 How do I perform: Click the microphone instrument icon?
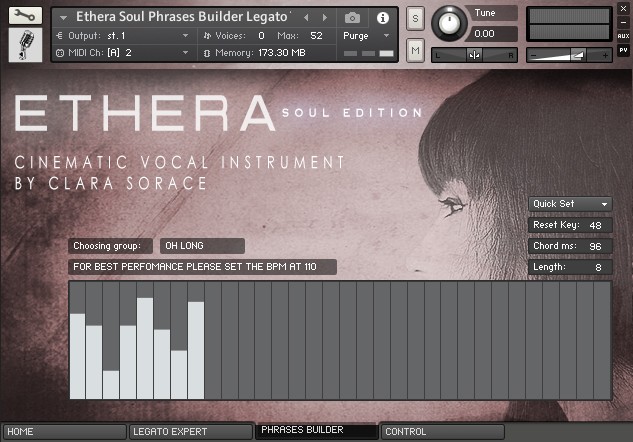click(25, 45)
